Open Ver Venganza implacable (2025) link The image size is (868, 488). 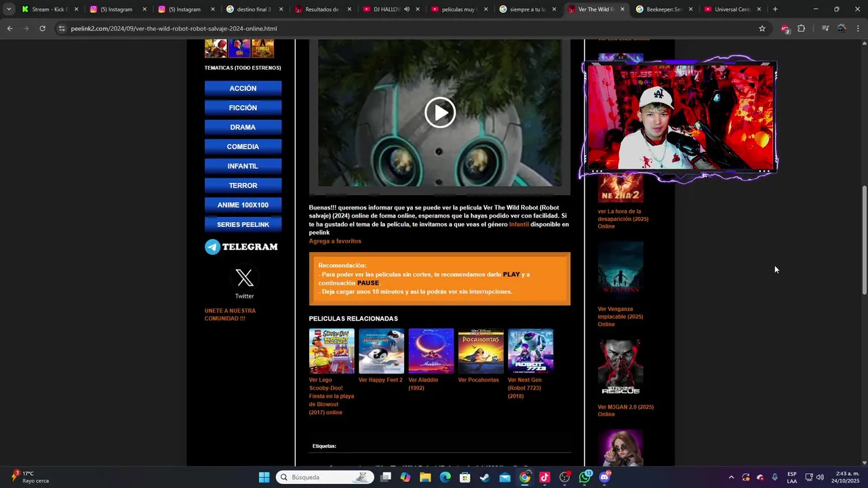[620, 317]
